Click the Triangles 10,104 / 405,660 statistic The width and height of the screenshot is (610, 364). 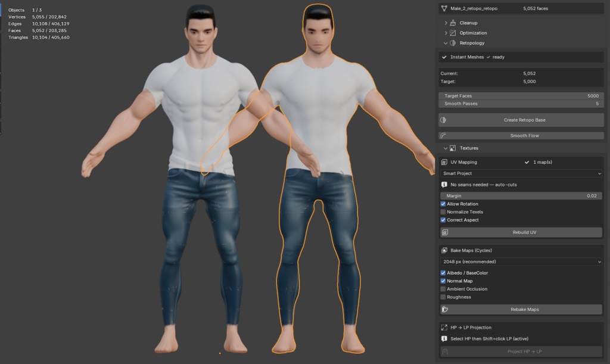[x=39, y=38]
